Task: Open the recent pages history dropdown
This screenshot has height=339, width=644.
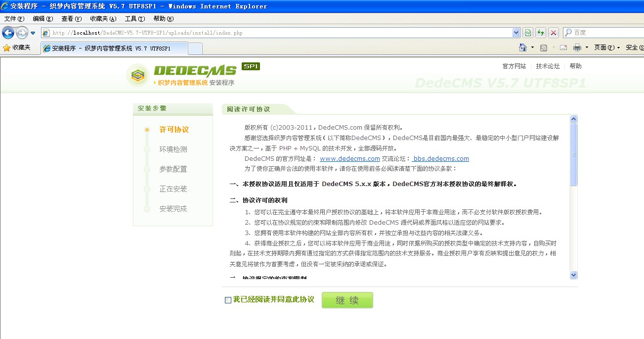Action: coord(33,33)
